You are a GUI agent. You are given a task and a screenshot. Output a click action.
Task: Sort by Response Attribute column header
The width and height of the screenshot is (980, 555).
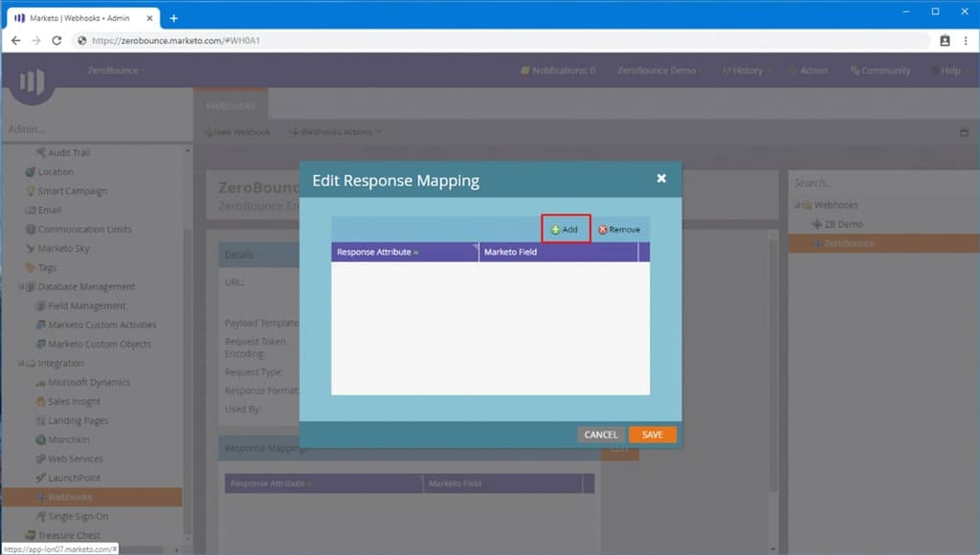[405, 252]
